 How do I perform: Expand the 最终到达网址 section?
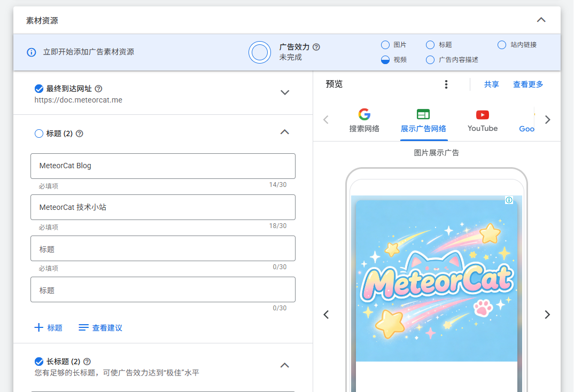(285, 92)
